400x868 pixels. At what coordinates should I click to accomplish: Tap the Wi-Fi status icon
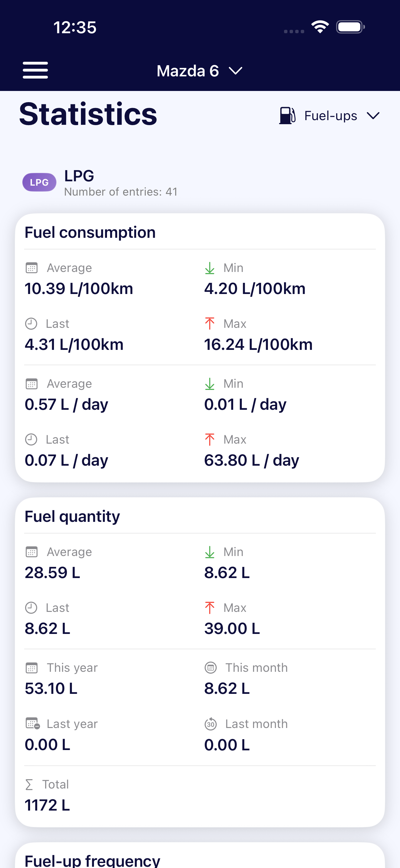320,27
